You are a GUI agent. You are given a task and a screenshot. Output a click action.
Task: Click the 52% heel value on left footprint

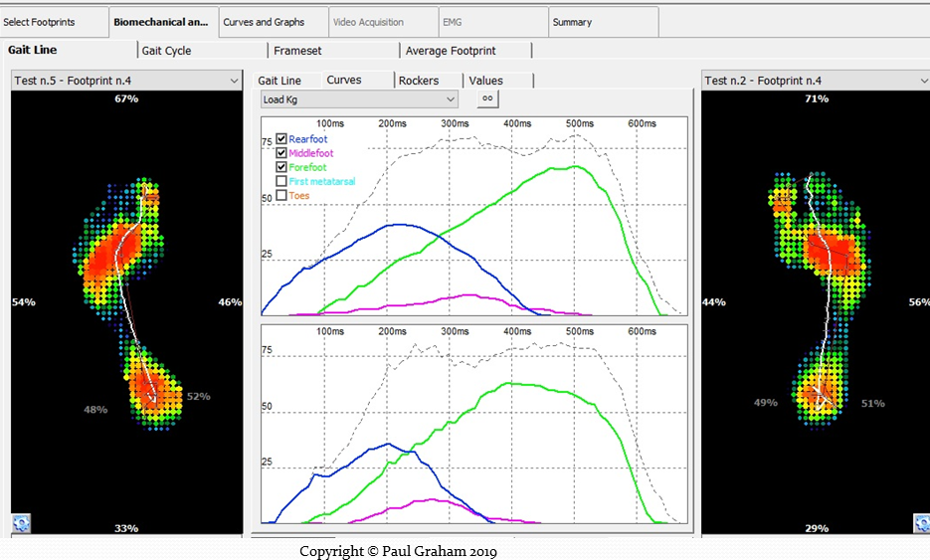[x=199, y=396]
